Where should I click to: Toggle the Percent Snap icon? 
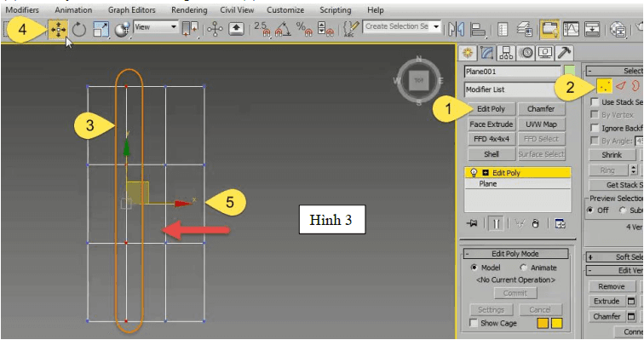coord(304,29)
